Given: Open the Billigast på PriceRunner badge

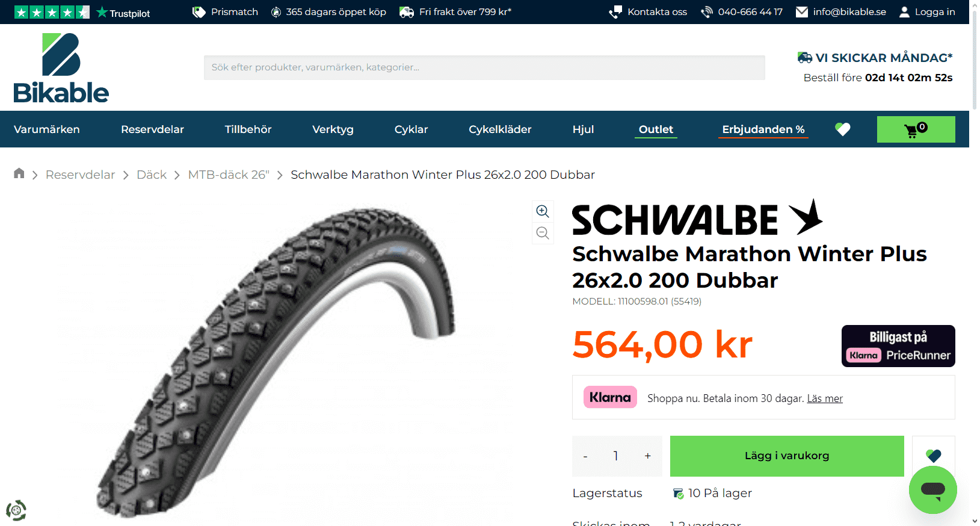Looking at the screenshot, I should pos(898,346).
